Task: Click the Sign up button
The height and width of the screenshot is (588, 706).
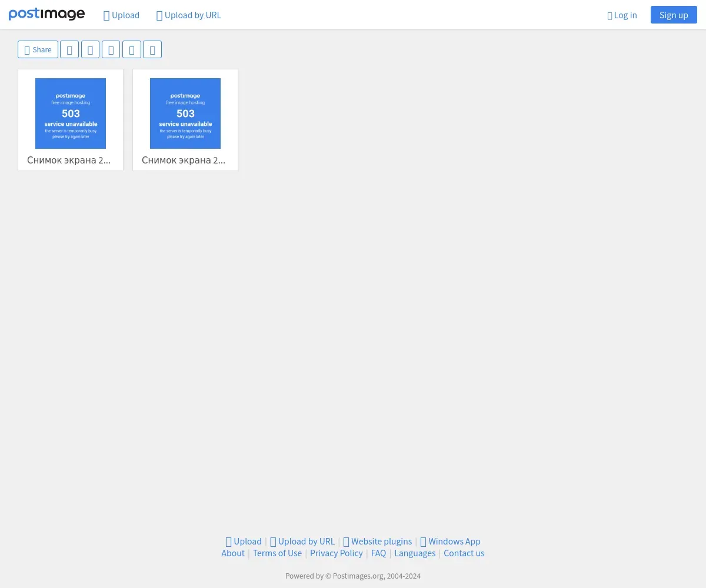Action: [674, 15]
